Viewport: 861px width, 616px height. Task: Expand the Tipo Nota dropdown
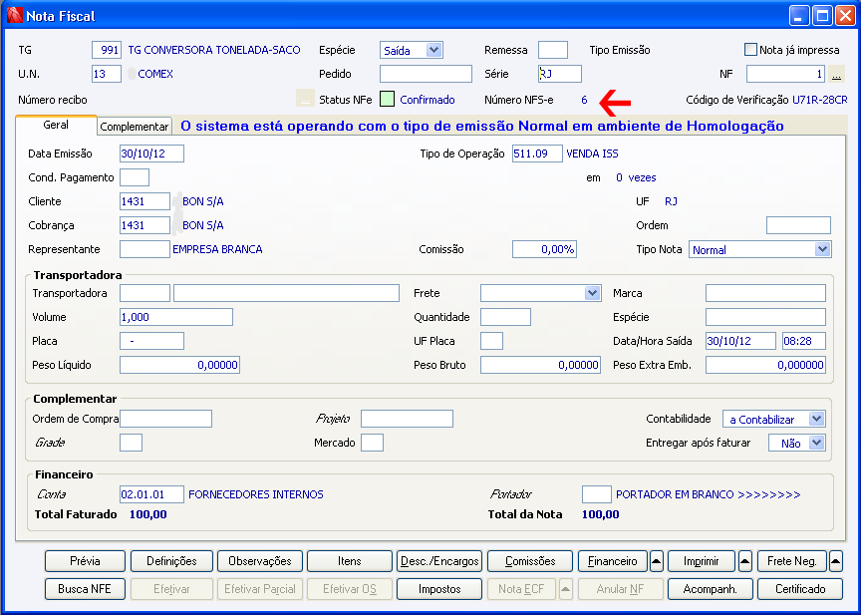point(821,249)
